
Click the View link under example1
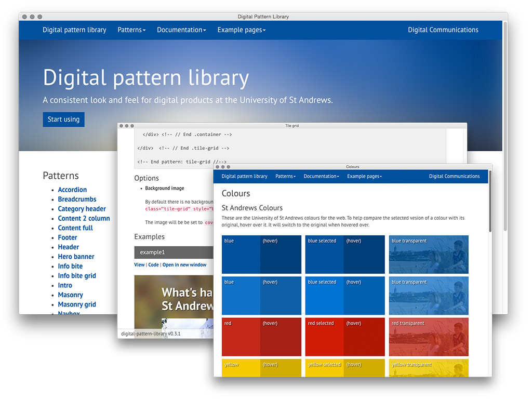(x=139, y=264)
